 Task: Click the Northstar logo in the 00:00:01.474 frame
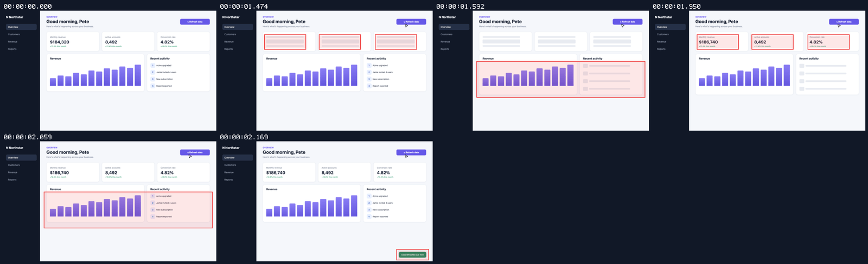[x=231, y=17]
